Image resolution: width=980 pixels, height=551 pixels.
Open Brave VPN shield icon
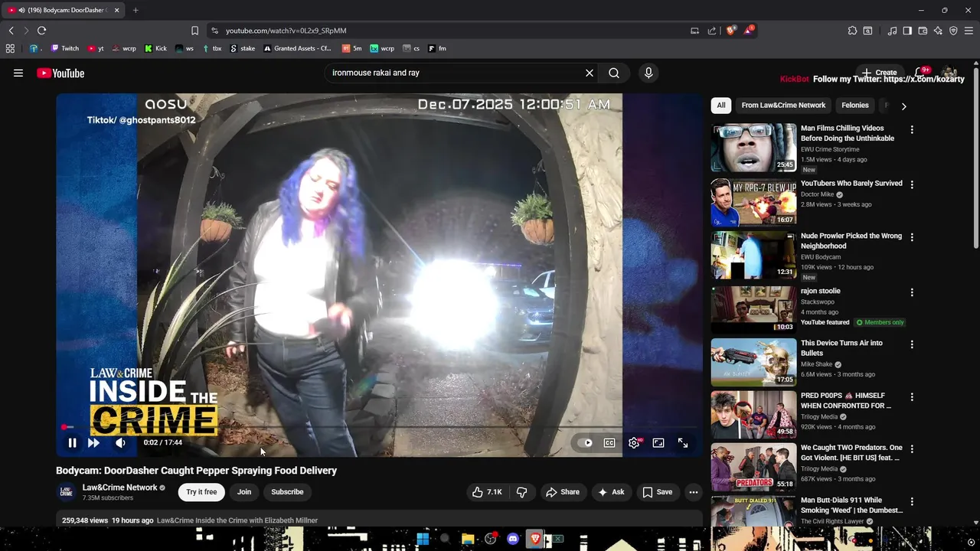click(953, 31)
